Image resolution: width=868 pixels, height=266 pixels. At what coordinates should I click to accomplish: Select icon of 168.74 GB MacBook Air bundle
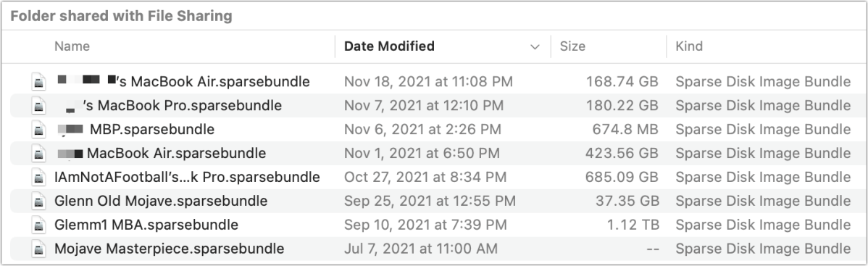coord(38,82)
